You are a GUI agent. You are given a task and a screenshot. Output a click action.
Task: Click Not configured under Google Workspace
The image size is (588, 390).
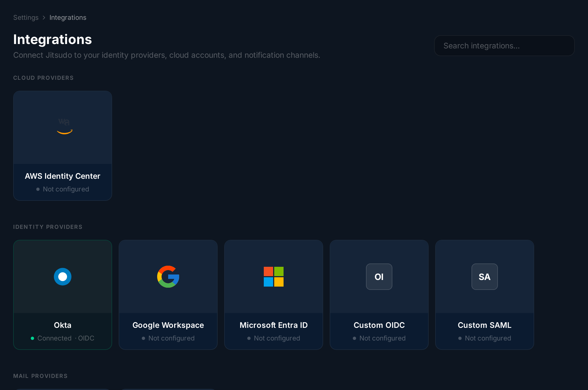point(168,338)
